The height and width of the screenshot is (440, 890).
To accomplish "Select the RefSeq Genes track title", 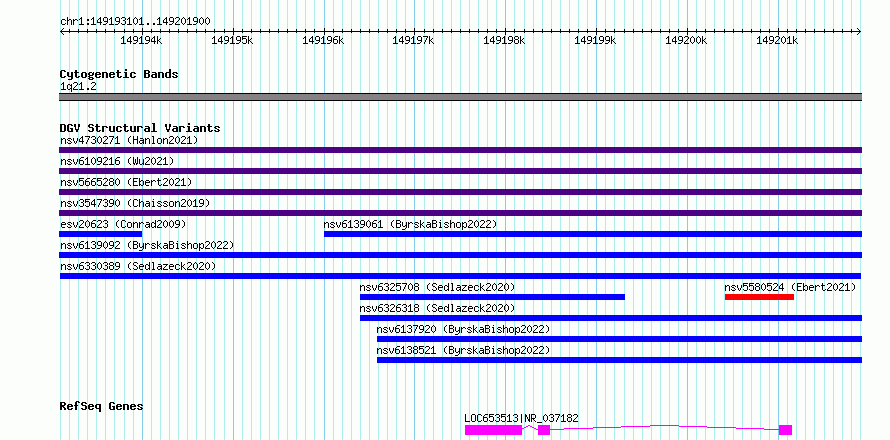I will [102, 407].
